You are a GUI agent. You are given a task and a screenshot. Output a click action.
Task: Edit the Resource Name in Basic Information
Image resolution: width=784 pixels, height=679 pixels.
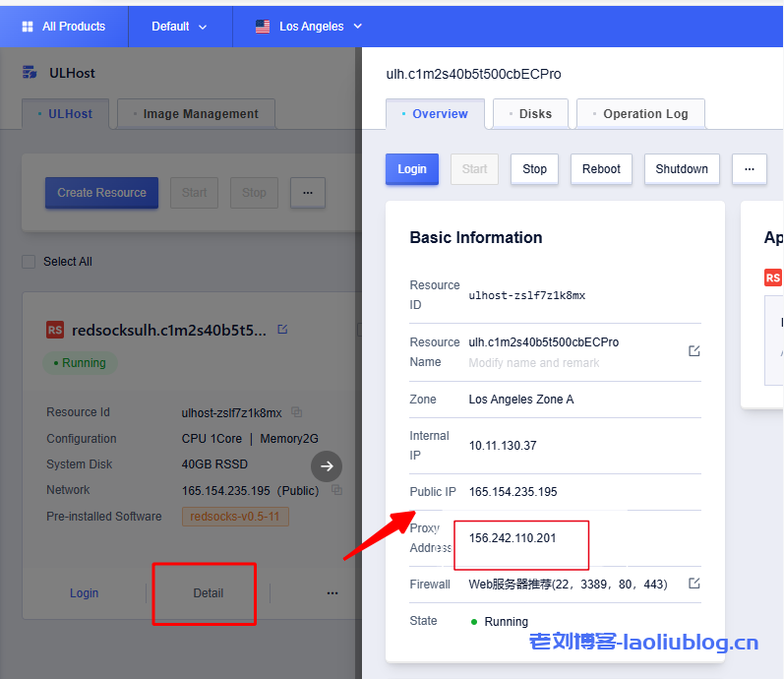[694, 351]
